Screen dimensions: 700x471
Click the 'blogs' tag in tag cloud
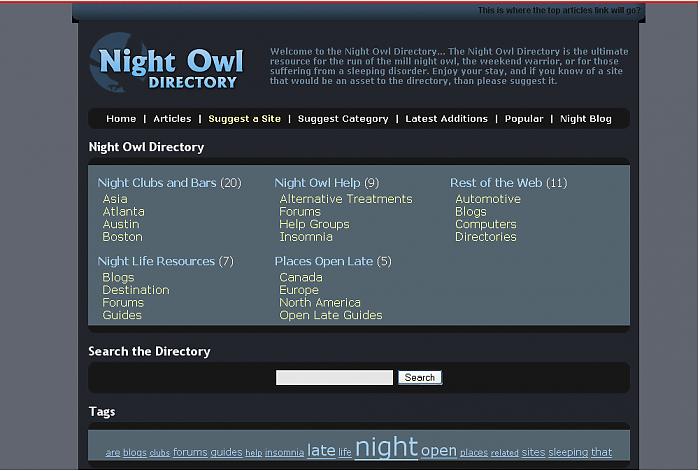tap(135, 453)
